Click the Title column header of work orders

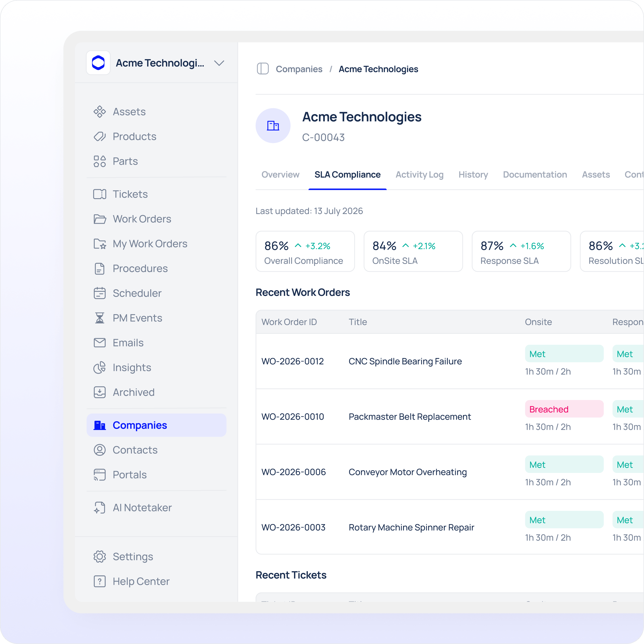pyautogui.click(x=358, y=322)
